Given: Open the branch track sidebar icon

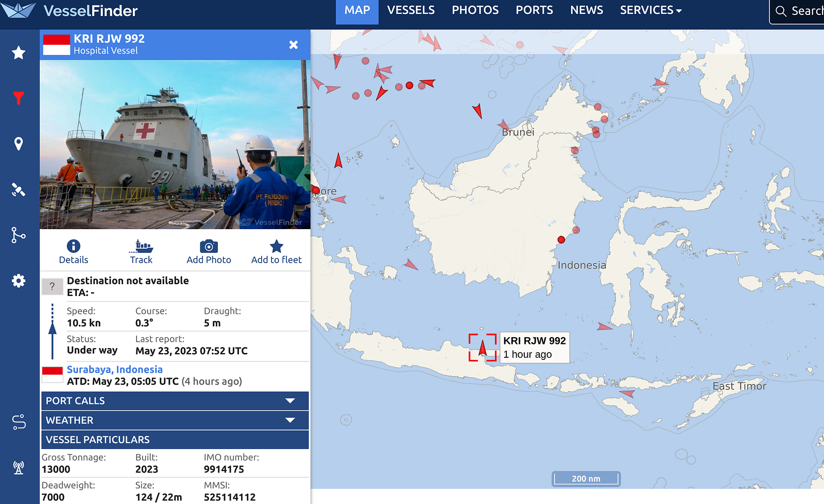Looking at the screenshot, I should click(x=19, y=235).
